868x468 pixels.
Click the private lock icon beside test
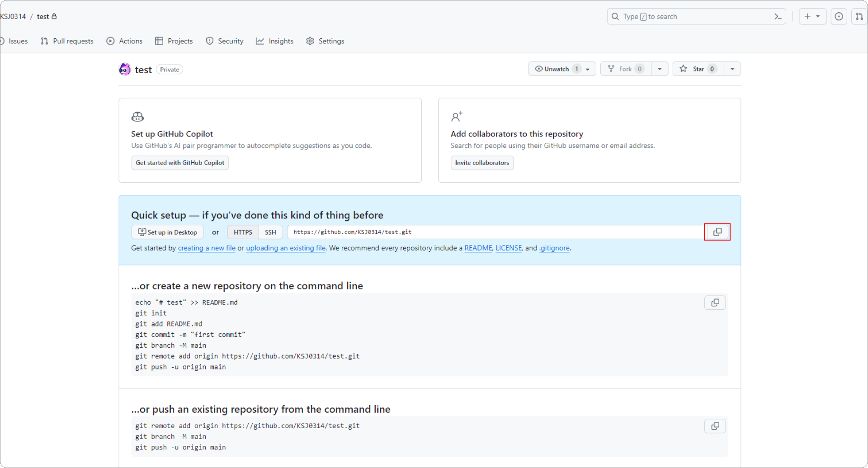tap(54, 16)
